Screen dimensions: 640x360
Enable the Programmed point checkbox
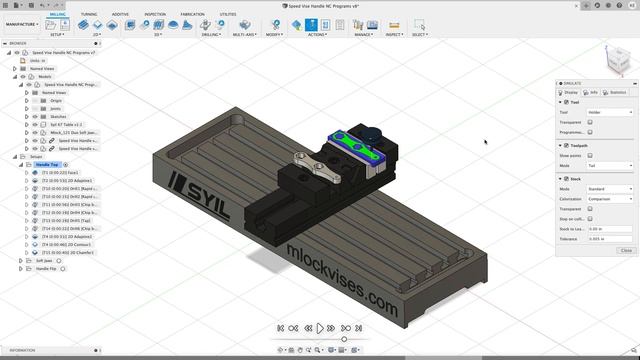[590, 132]
